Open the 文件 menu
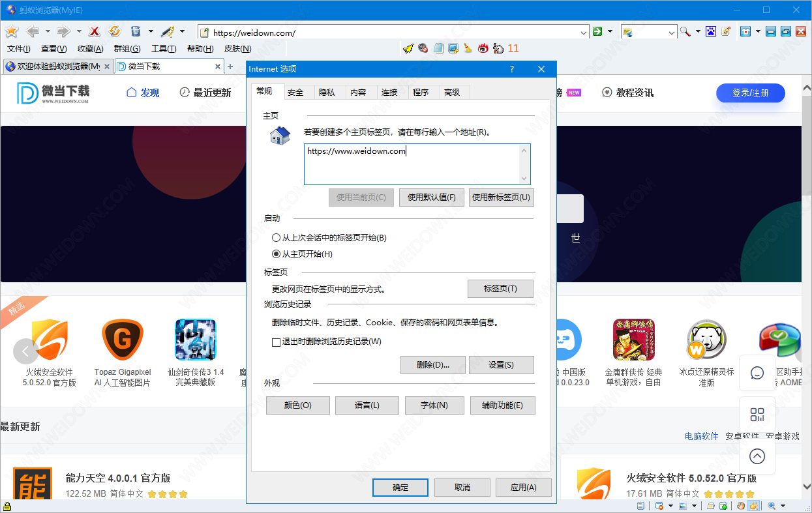Image resolution: width=812 pixels, height=513 pixels. point(19,49)
